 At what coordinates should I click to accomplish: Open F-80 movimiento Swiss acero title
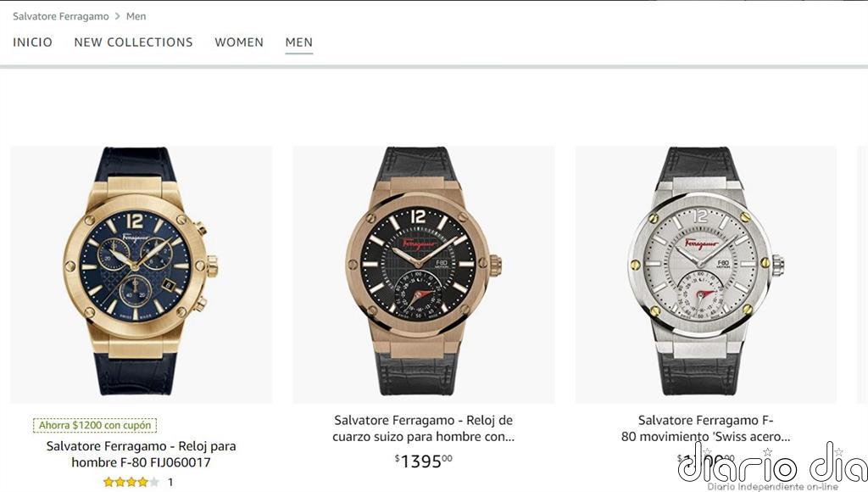[706, 428]
